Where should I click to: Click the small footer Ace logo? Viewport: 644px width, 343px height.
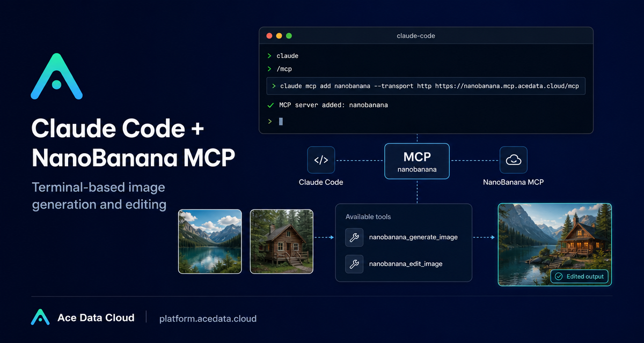click(40, 317)
